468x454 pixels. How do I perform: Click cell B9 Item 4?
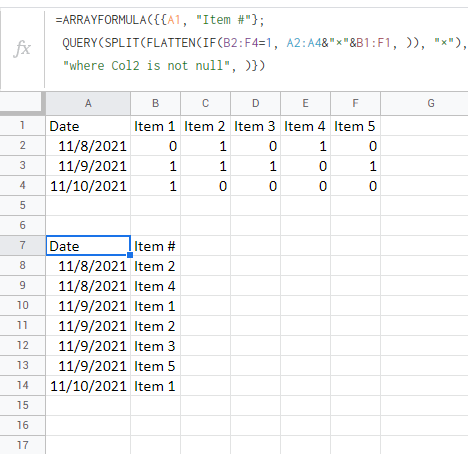(x=155, y=286)
